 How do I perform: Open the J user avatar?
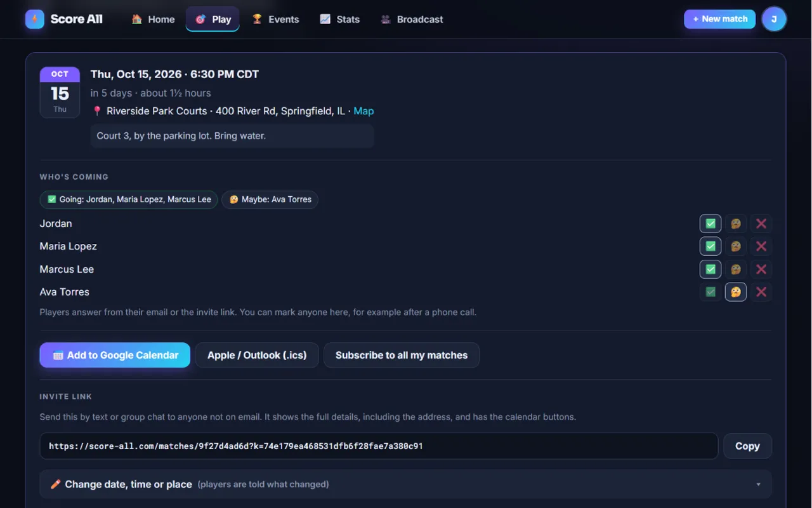click(774, 19)
